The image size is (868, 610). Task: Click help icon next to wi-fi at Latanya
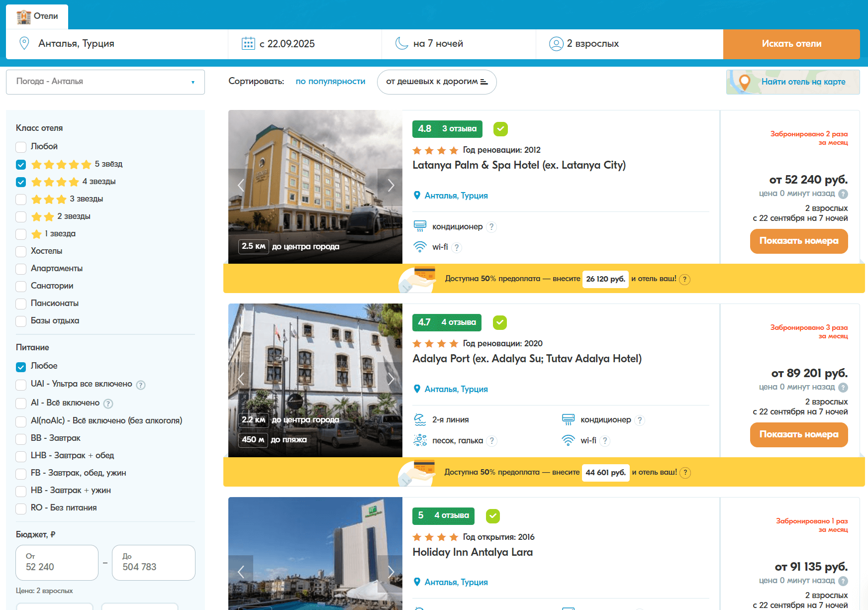(x=457, y=247)
